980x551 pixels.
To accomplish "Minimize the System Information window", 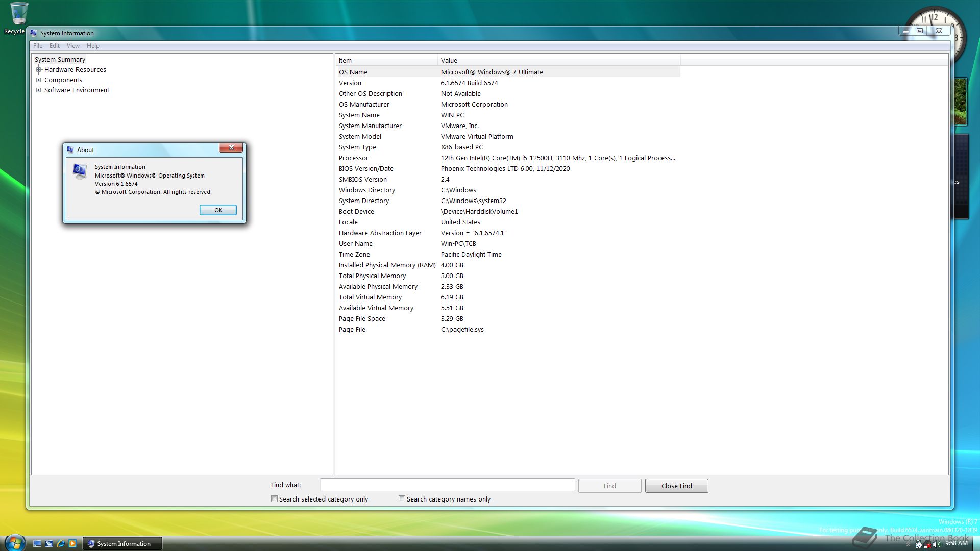I will [x=905, y=31].
